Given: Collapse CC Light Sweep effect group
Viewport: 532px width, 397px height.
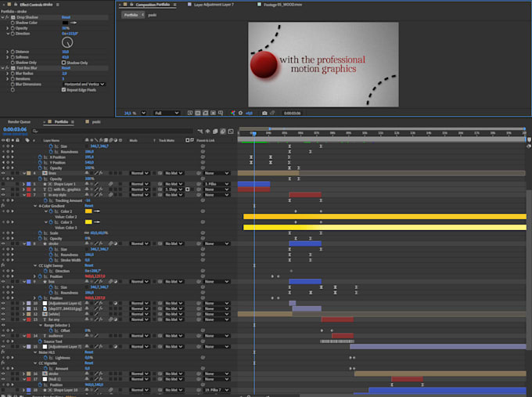Looking at the screenshot, I should click(35, 265).
